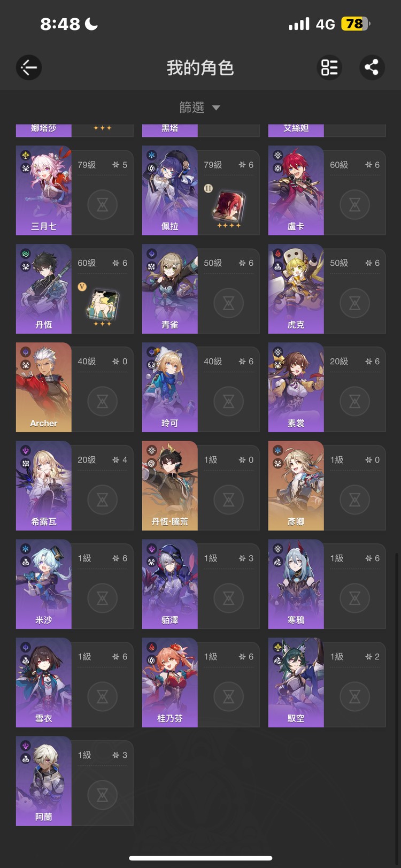Open the 虎克 character card
401x868 pixels.
pos(327,289)
